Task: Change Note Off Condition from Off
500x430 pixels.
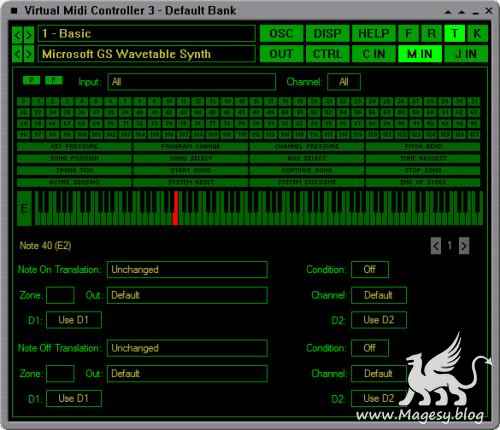Action: click(x=370, y=348)
